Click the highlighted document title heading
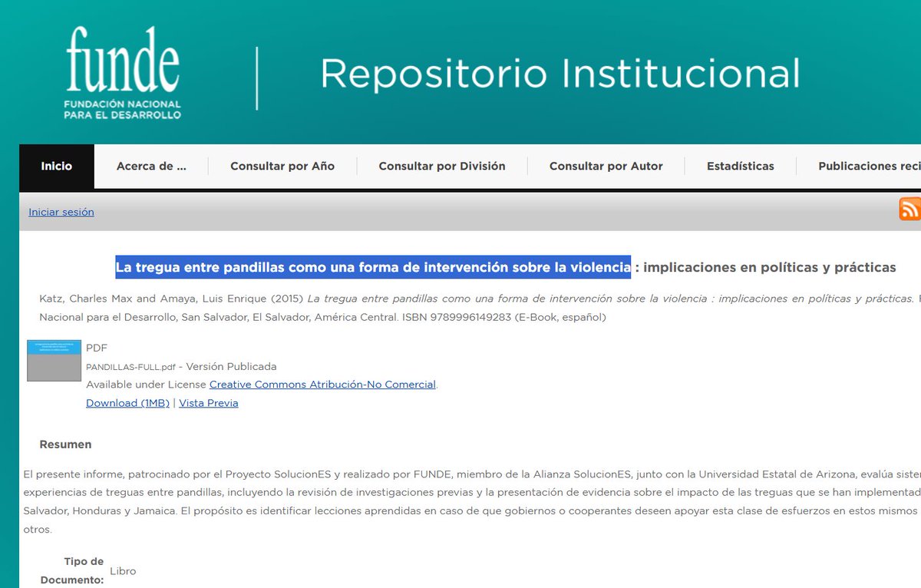This screenshot has height=588, width=921. (x=373, y=268)
